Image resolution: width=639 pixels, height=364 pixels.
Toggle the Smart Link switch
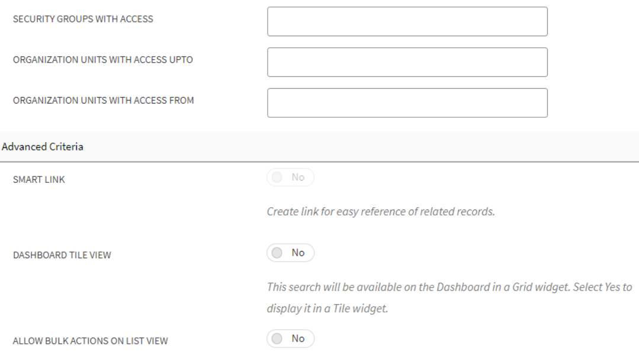click(290, 178)
